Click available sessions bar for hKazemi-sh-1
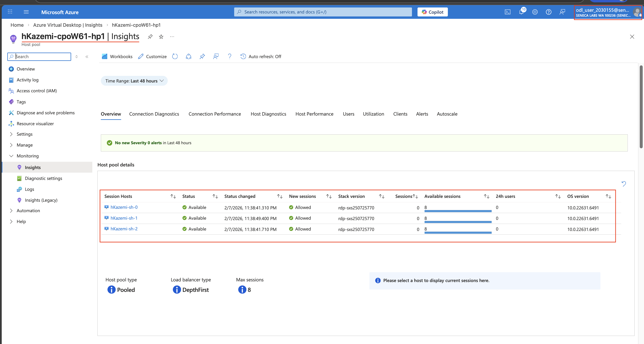Screen dimensions: 644x344 [x=458, y=222]
